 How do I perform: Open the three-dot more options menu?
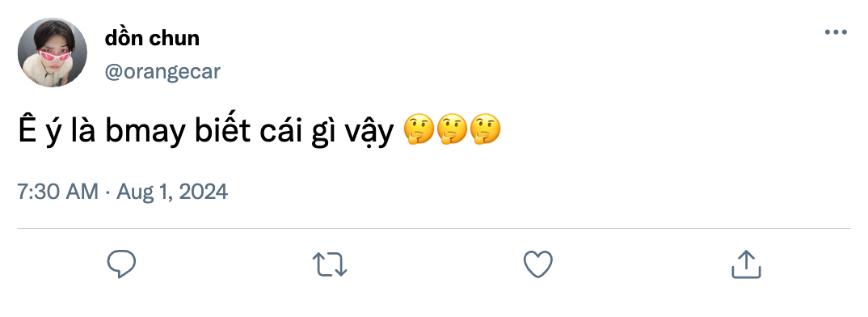coord(836,32)
